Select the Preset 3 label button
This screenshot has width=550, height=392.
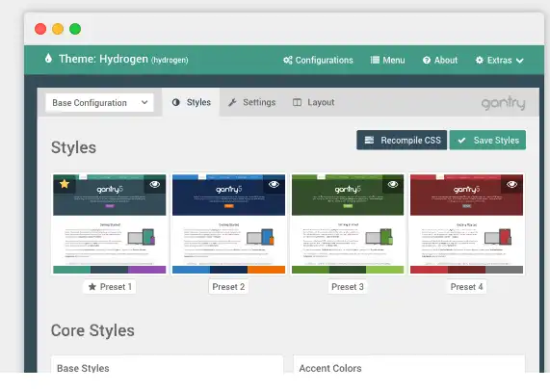pos(348,287)
